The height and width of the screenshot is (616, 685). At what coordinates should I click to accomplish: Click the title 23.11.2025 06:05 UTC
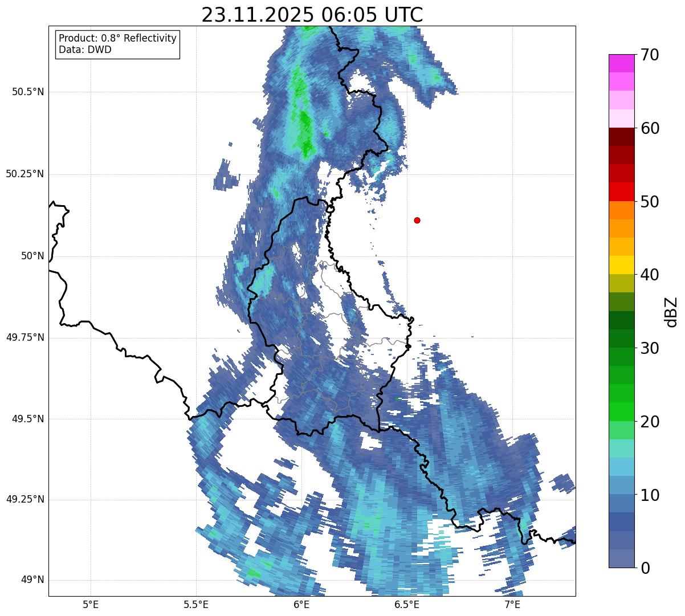[312, 15]
